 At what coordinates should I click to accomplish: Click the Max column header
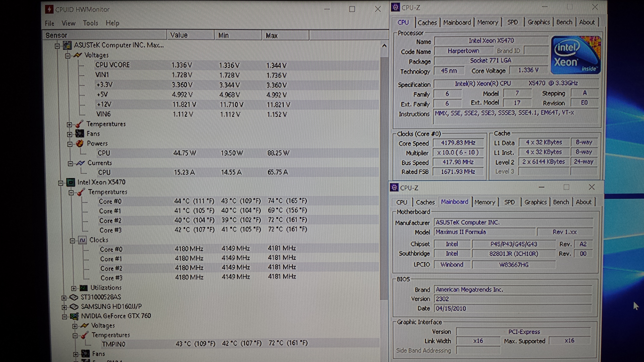click(285, 35)
